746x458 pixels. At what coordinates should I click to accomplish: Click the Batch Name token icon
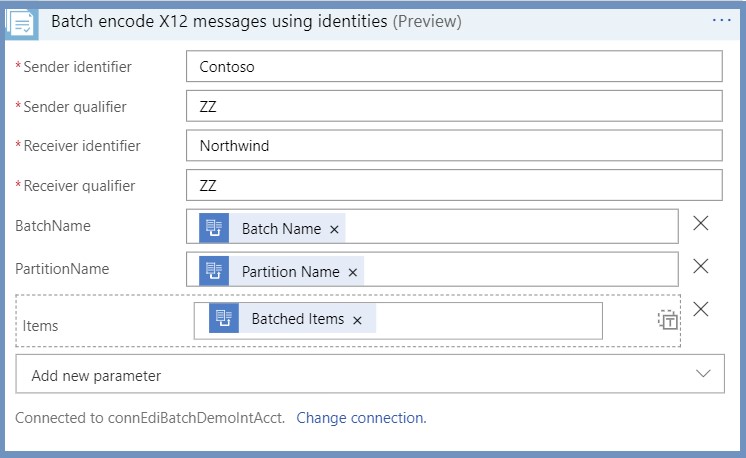pyautogui.click(x=214, y=228)
